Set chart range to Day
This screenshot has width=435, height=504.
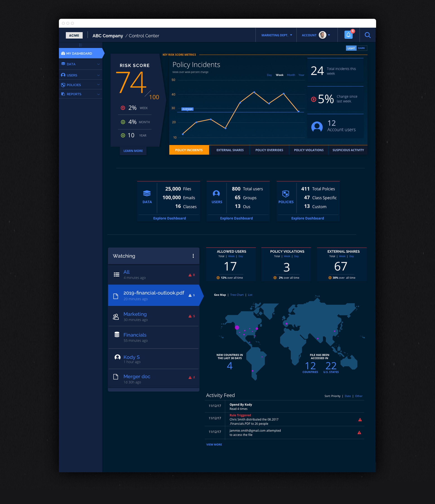[269, 75]
